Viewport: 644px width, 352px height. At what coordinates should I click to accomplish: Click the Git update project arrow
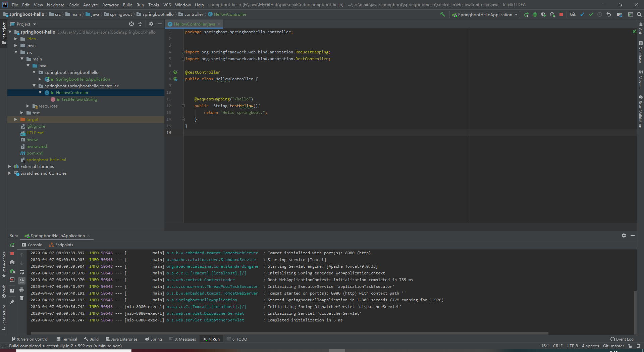tap(582, 14)
